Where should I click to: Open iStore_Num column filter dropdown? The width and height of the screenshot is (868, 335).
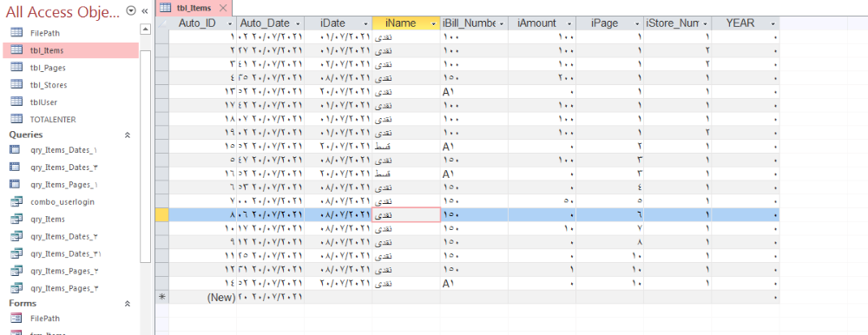(x=705, y=23)
